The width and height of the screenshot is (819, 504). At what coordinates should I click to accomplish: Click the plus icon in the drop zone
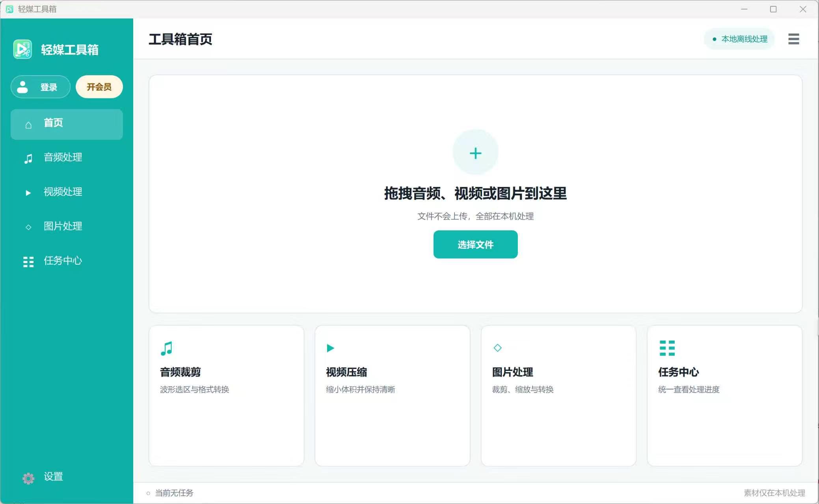pos(475,153)
